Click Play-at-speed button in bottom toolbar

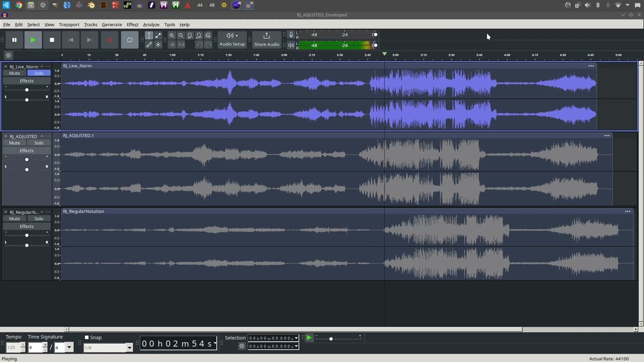[x=309, y=338]
